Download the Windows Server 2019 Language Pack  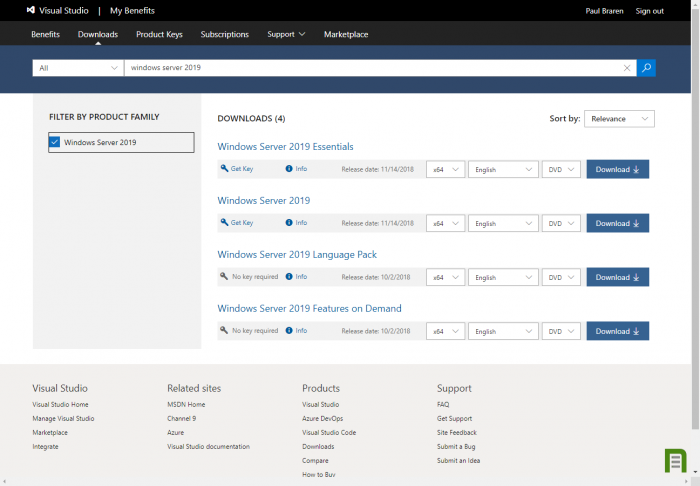point(617,277)
